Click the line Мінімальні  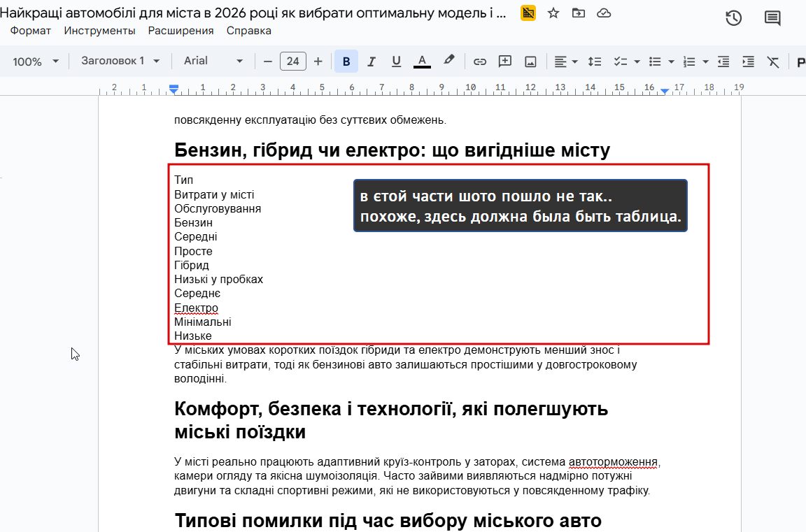coord(202,322)
